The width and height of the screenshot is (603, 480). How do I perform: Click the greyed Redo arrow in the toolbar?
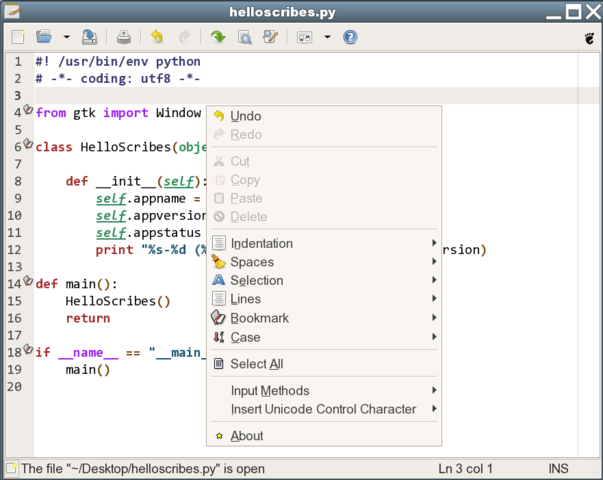(x=185, y=37)
